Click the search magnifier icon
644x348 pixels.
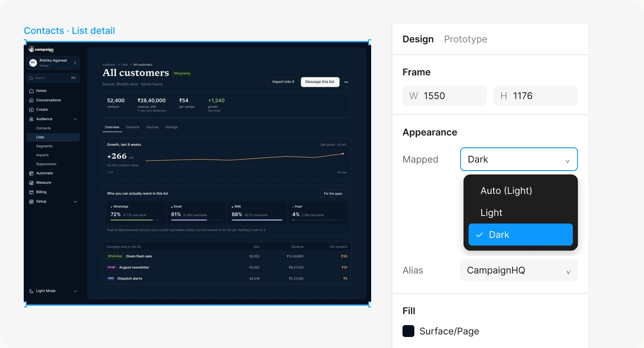tap(31, 78)
